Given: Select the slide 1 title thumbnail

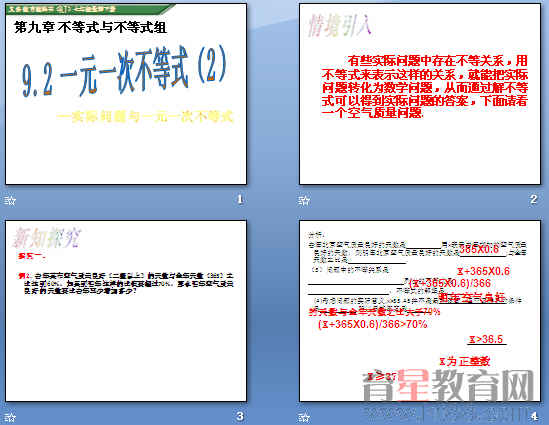Looking at the screenshot, I should coord(126,94).
